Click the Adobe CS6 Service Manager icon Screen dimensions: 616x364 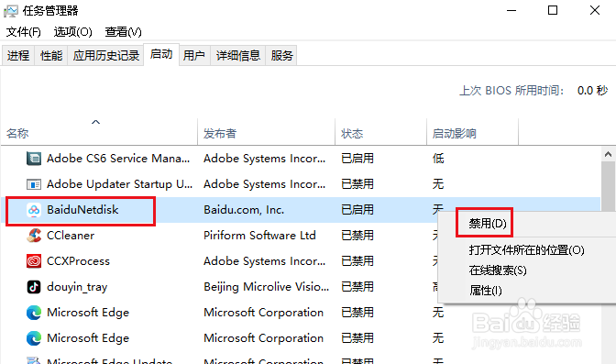point(34,159)
